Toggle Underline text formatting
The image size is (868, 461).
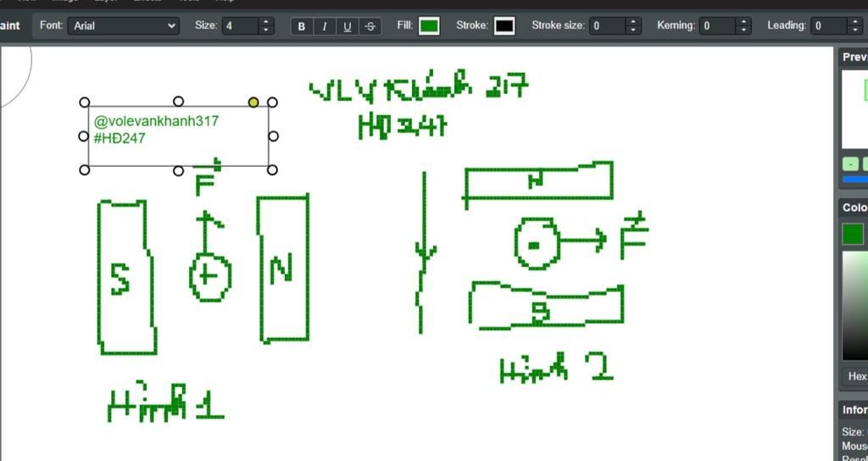pyautogui.click(x=347, y=26)
